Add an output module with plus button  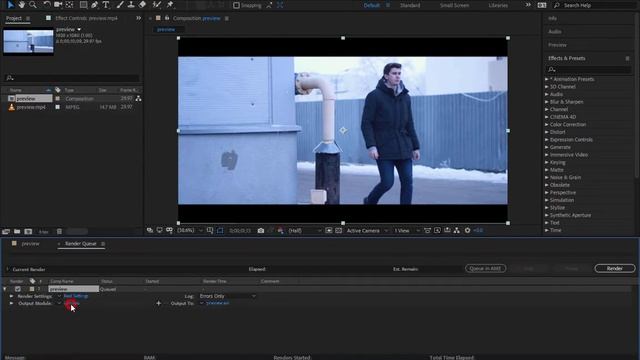pos(159,303)
